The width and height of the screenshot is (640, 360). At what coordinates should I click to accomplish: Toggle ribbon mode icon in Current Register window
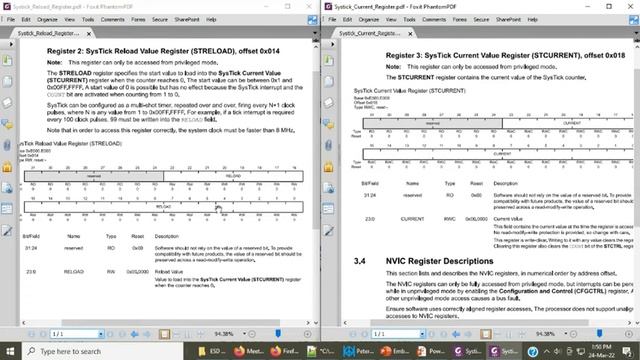click(634, 20)
